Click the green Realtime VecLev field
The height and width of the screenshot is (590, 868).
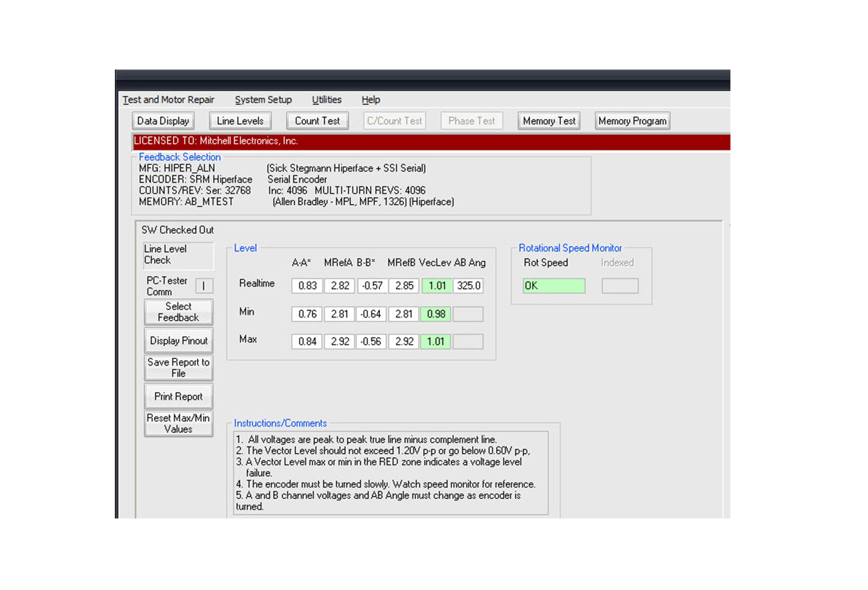coord(436,285)
